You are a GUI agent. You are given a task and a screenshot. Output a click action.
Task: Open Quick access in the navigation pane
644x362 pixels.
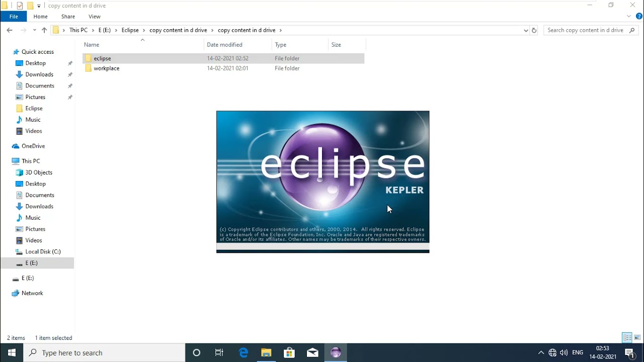tap(37, 52)
